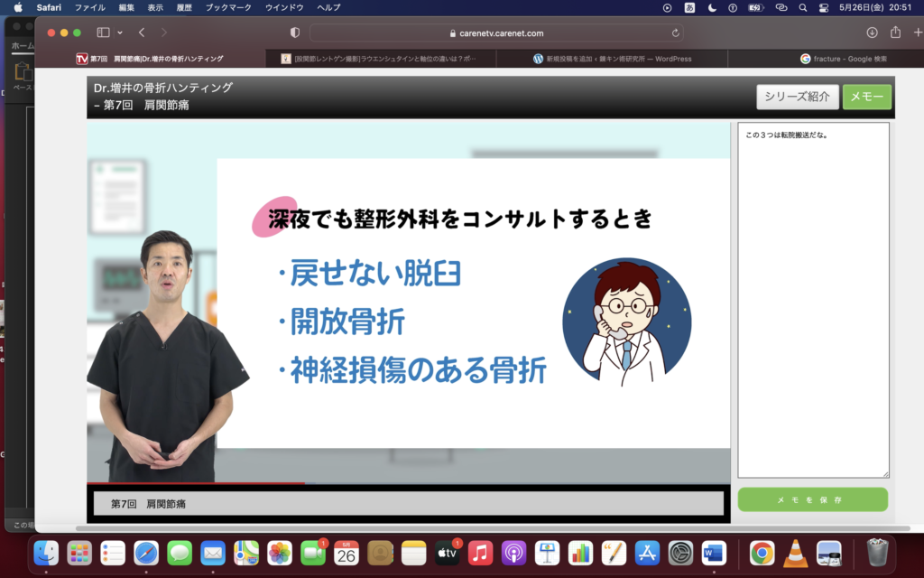Click the Safari back arrow
This screenshot has width=924, height=578.
click(x=142, y=33)
